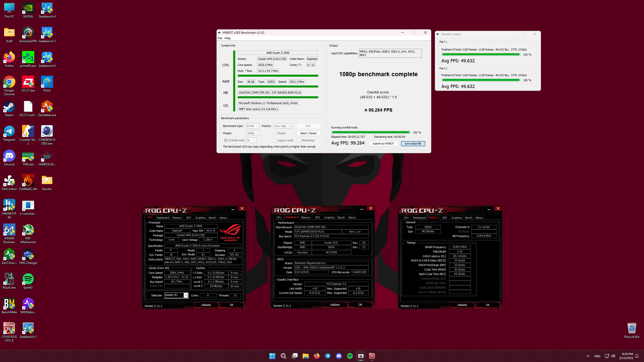
Task: Switch to Spotify in the taskbar
Action: [350, 356]
